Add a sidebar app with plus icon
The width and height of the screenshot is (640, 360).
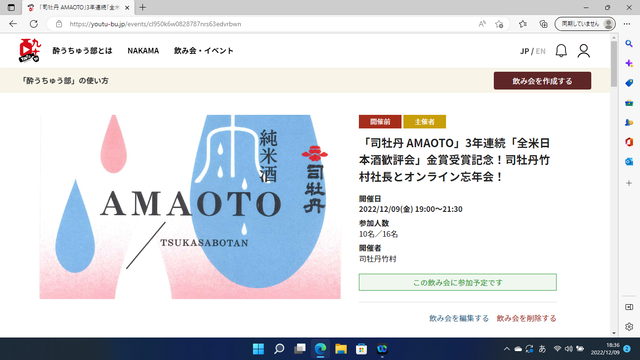[x=629, y=183]
